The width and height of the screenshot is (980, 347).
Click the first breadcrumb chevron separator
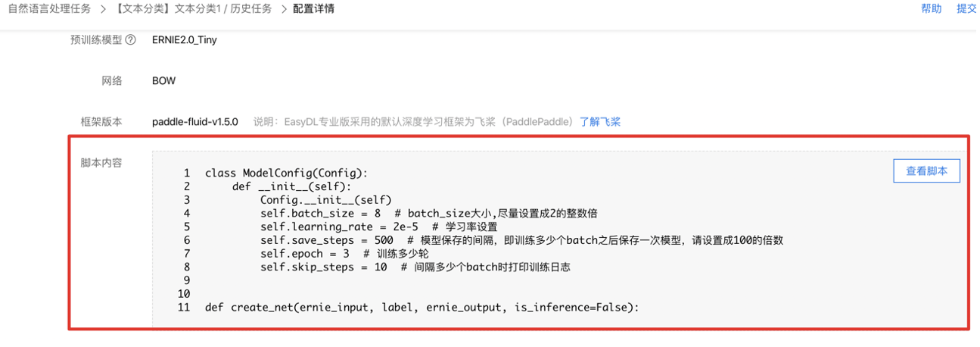coord(103,9)
